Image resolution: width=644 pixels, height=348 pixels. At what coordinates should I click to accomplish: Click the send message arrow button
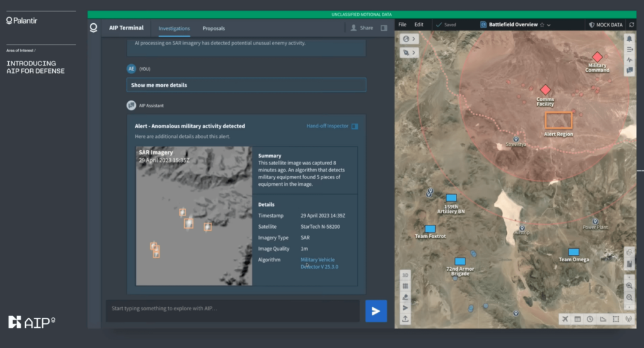pyautogui.click(x=375, y=311)
